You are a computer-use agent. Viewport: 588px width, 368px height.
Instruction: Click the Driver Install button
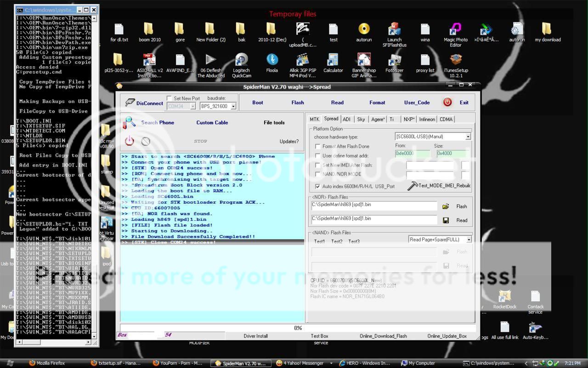point(255,336)
